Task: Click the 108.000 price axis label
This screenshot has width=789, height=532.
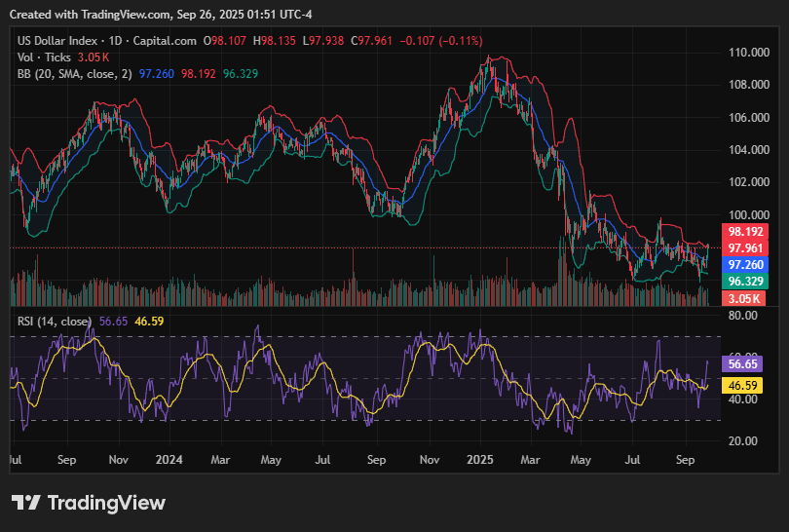Action: point(749,85)
